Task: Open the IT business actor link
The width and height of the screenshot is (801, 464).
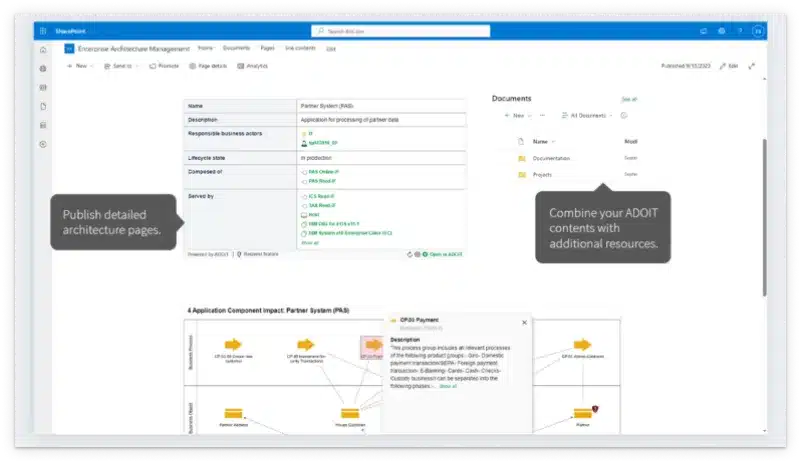Action: click(310, 134)
